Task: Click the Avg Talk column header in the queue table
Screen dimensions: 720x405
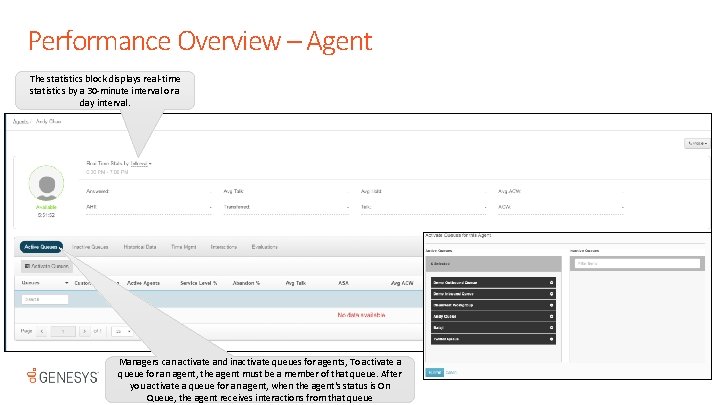Action: point(296,283)
